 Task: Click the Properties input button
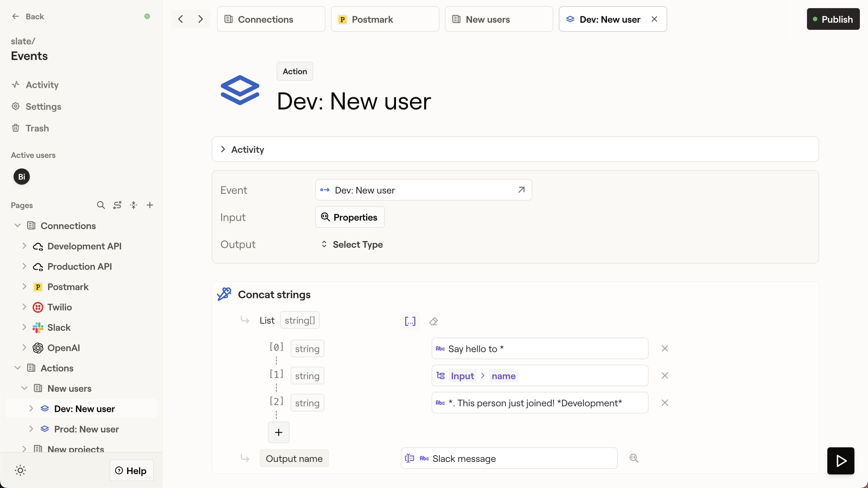[350, 217]
